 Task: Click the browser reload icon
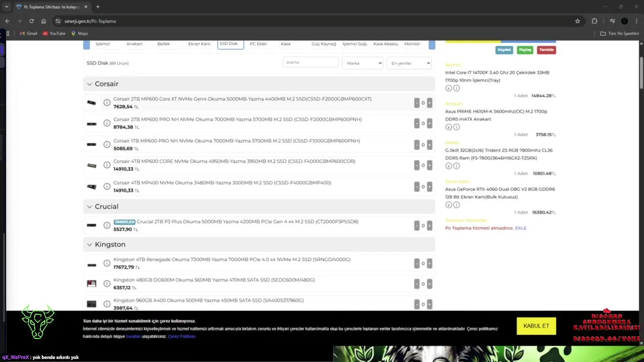click(x=31, y=21)
